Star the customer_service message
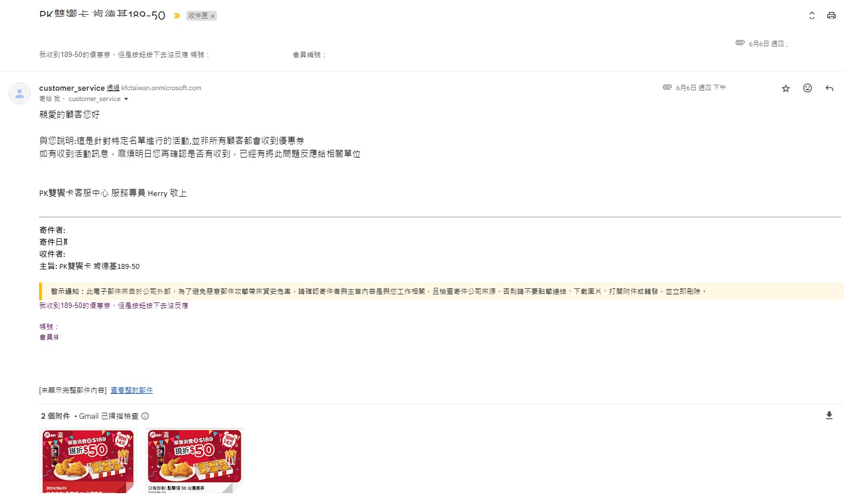 coord(786,88)
